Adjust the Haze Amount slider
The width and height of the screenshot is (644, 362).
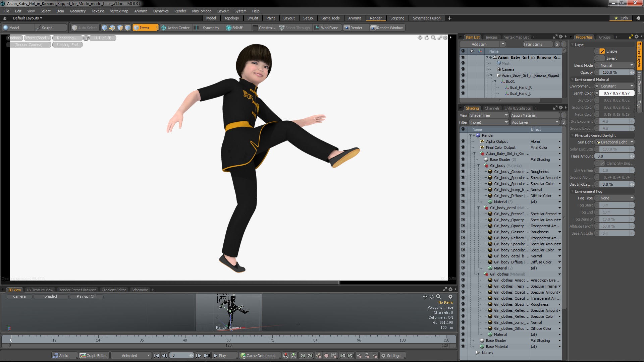click(614, 156)
